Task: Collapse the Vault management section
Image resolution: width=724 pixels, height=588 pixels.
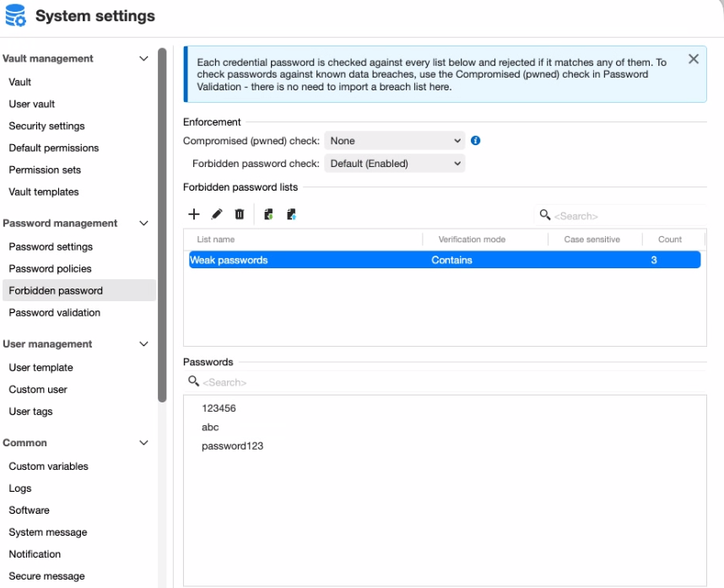Action: point(144,58)
